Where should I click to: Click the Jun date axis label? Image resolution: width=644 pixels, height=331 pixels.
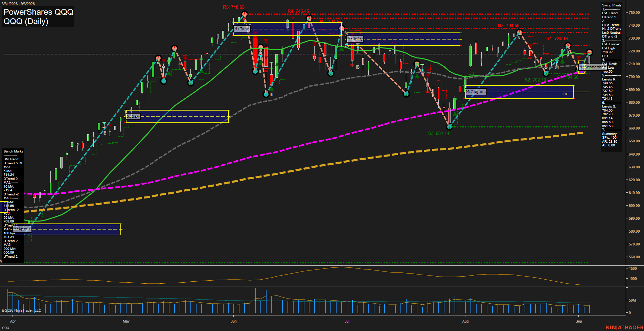234,321
